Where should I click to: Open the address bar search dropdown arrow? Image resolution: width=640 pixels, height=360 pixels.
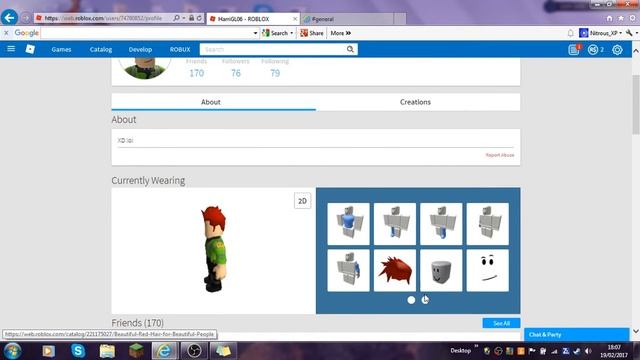coord(184,18)
